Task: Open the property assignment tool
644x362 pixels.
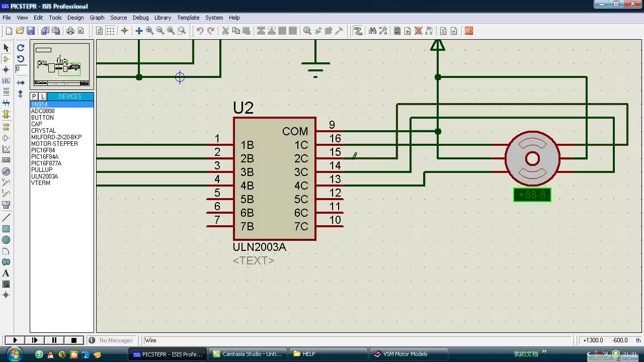Action: [383, 31]
